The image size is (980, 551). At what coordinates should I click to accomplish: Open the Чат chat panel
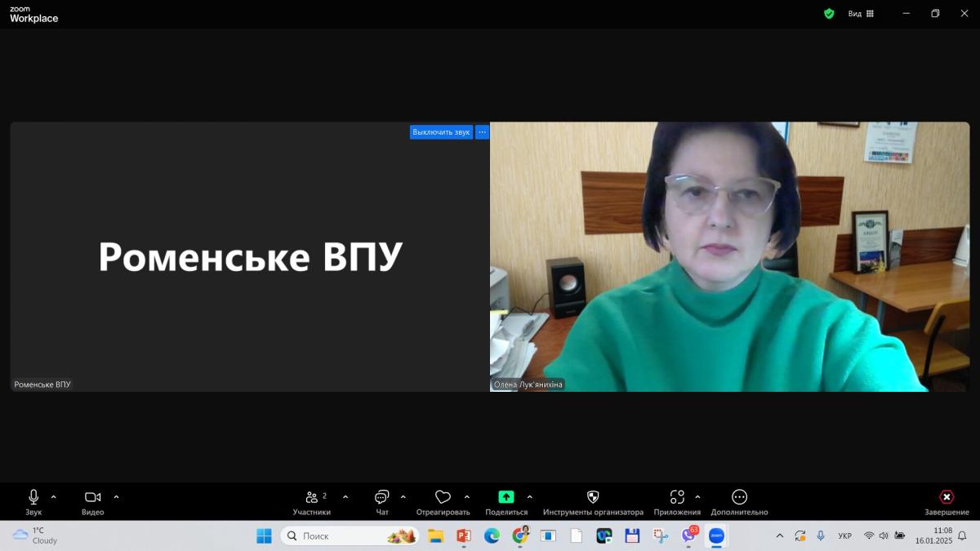pos(381,502)
